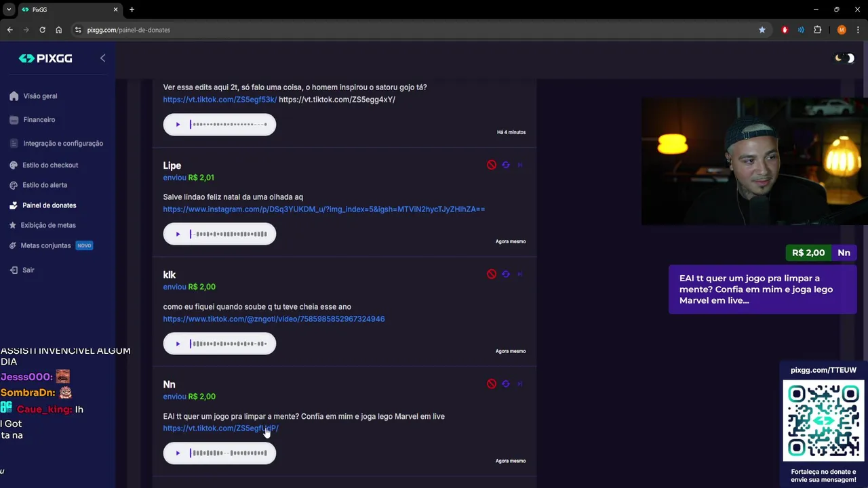Click the R$ 2,01 amount from Lipe
868x488 pixels.
tap(201, 178)
